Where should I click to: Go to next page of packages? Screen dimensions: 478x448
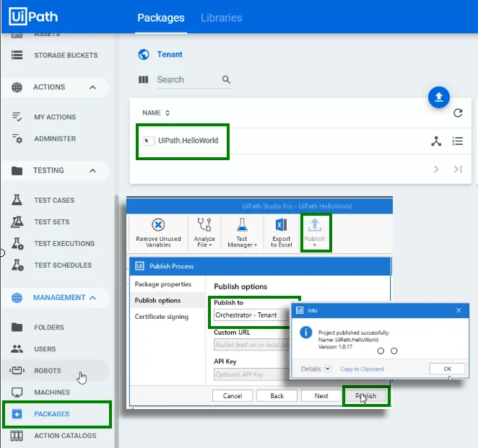(436, 170)
